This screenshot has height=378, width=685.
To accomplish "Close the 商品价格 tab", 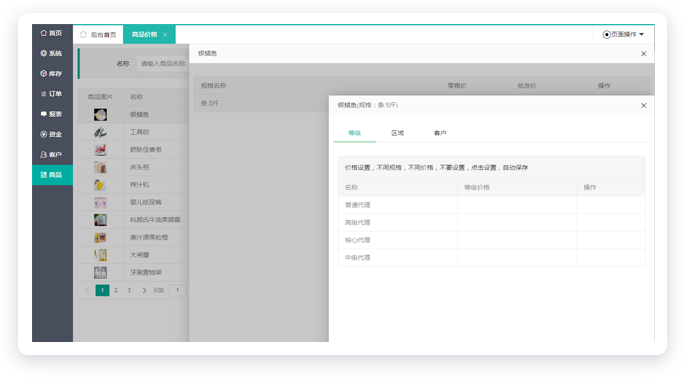I will tap(165, 35).
